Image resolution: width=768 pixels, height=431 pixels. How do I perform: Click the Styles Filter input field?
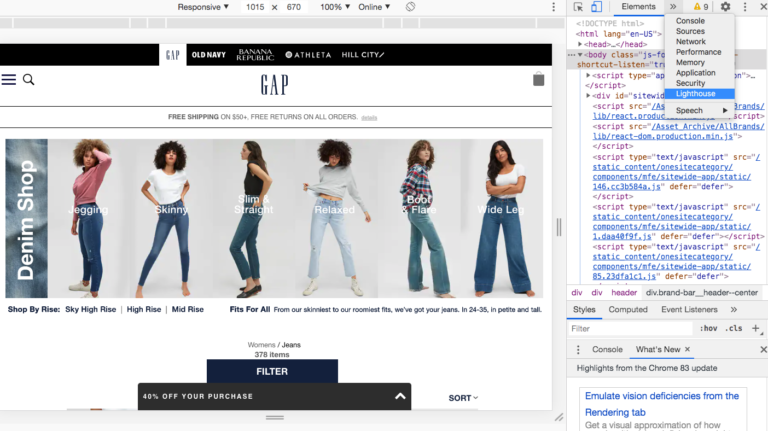click(x=631, y=329)
